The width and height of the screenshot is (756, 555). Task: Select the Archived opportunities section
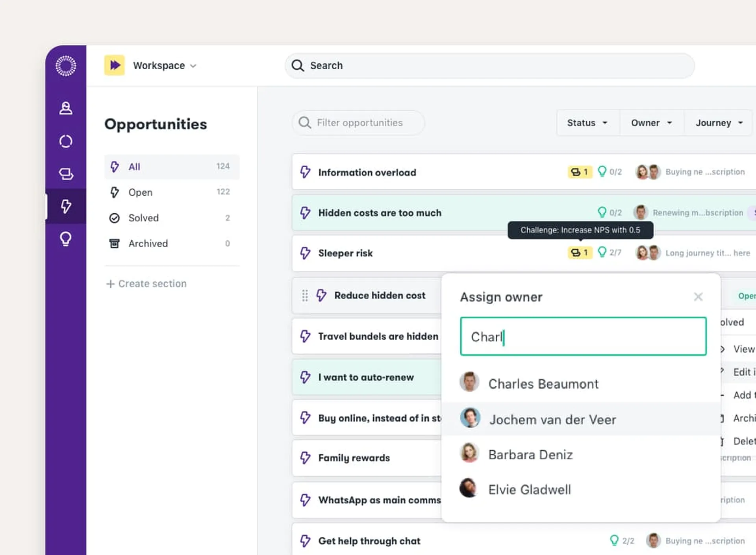pos(172,243)
